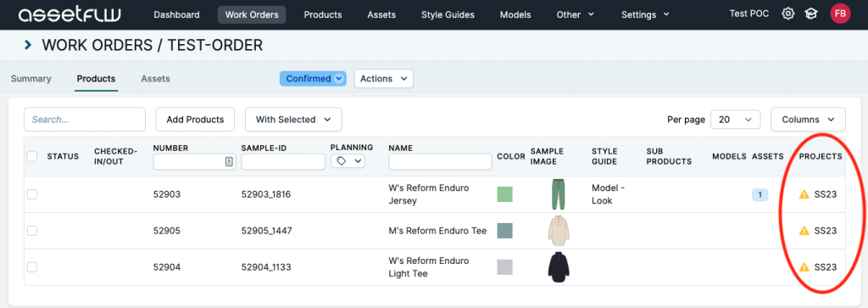Click the SS23 project in row 52904
The image size is (868, 308).
tap(826, 267)
